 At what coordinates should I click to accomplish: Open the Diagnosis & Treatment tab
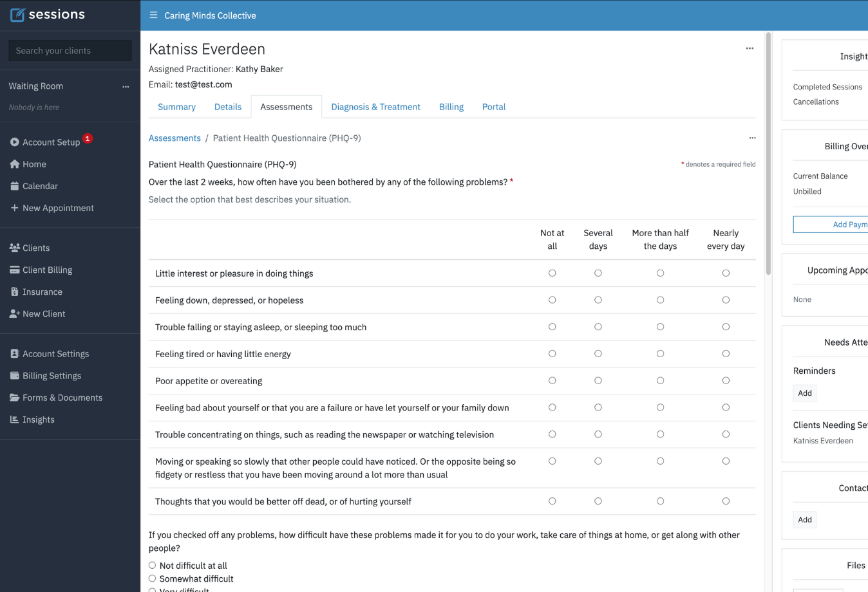pos(375,107)
